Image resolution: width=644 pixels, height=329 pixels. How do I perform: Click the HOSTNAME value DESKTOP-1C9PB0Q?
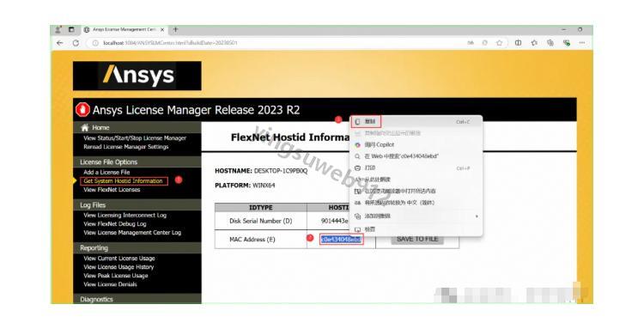coord(281,170)
